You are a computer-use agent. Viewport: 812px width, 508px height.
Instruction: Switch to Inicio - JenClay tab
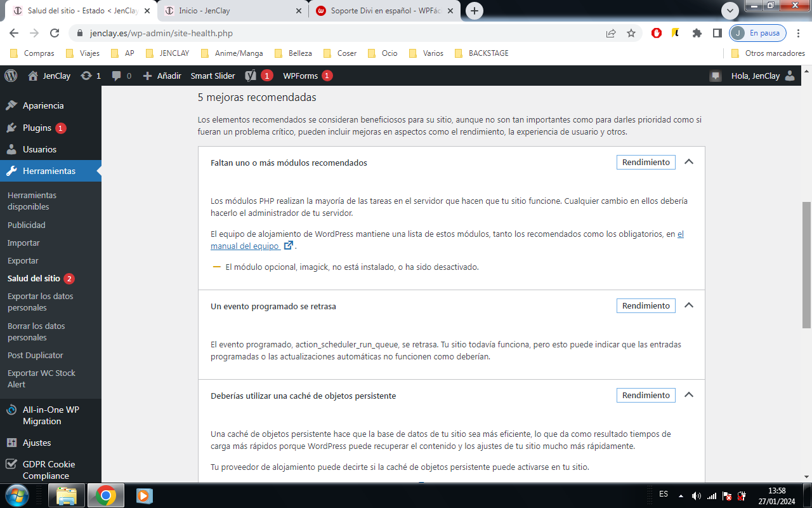pos(232,11)
